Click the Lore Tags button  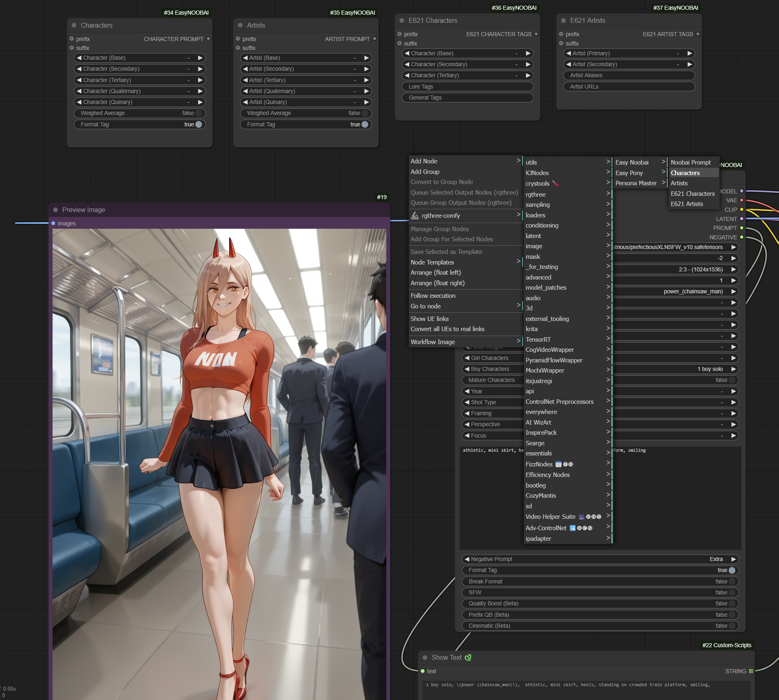point(467,87)
